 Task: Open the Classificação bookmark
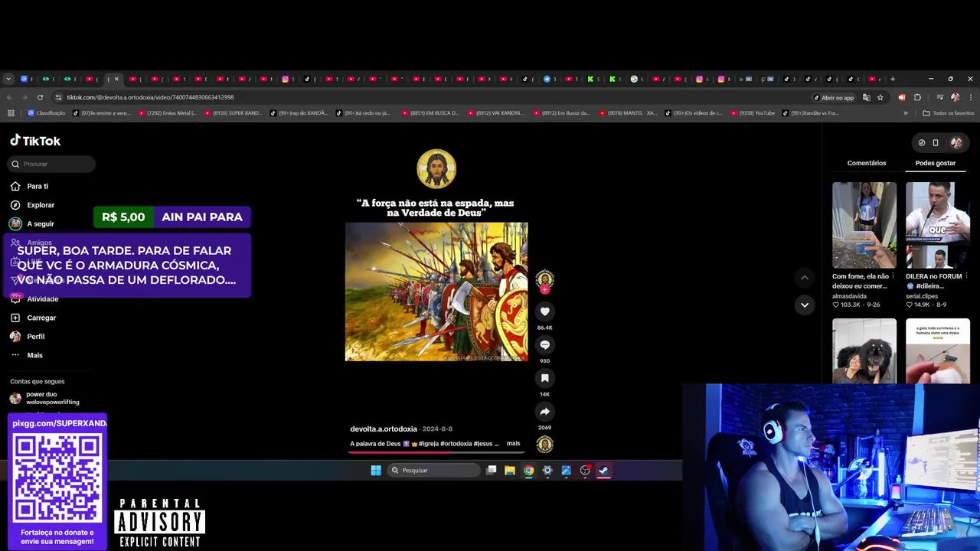(x=47, y=113)
